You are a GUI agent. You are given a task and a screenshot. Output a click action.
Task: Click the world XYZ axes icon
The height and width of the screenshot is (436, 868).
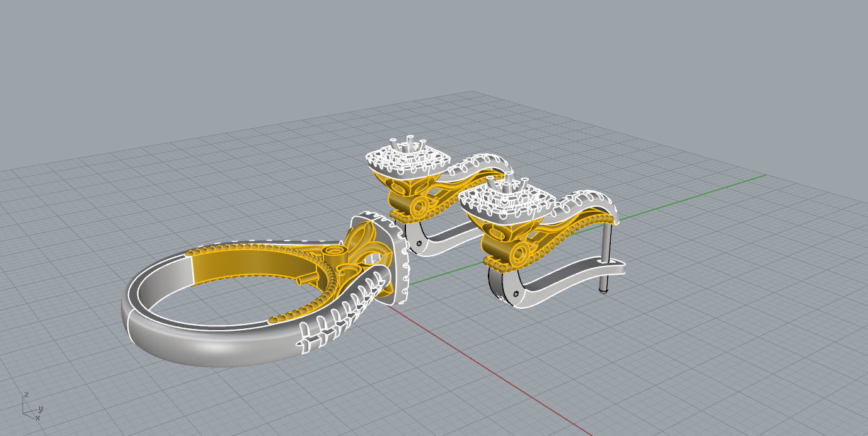click(x=31, y=406)
